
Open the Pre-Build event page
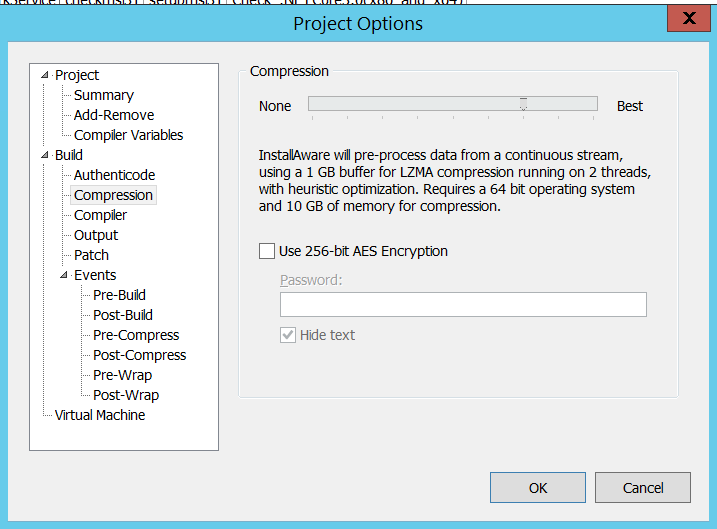pos(119,295)
